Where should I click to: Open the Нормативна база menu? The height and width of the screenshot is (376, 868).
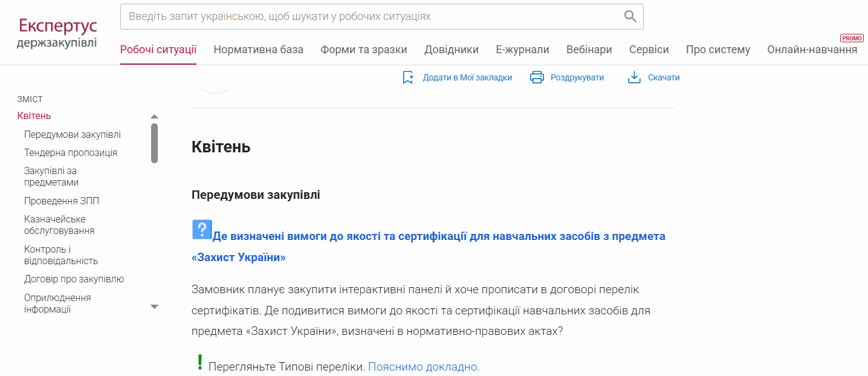pos(258,50)
